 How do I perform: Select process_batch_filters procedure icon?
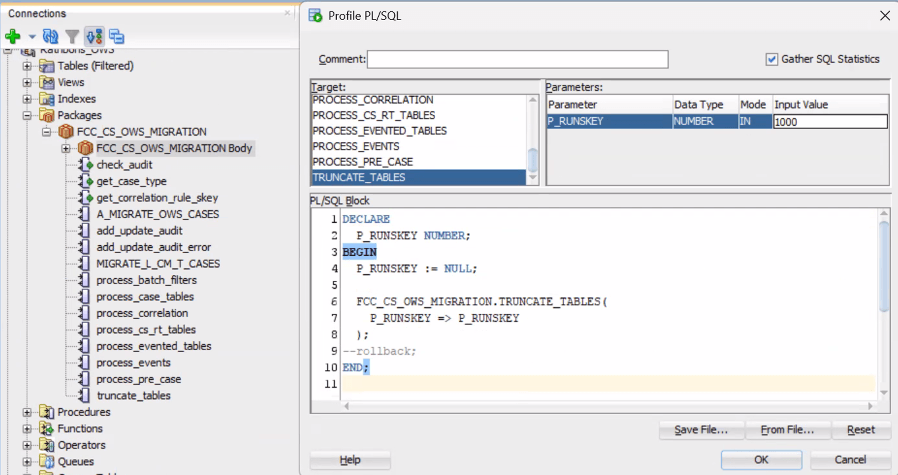click(85, 280)
